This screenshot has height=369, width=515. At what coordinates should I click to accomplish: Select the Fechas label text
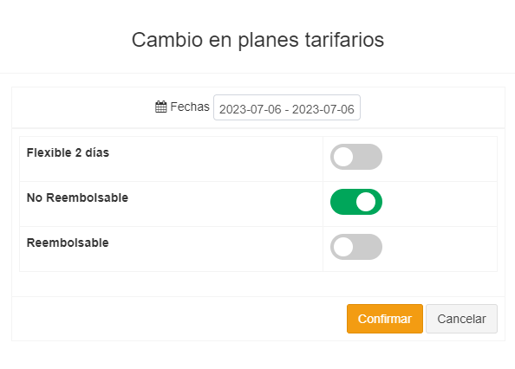[190, 107]
